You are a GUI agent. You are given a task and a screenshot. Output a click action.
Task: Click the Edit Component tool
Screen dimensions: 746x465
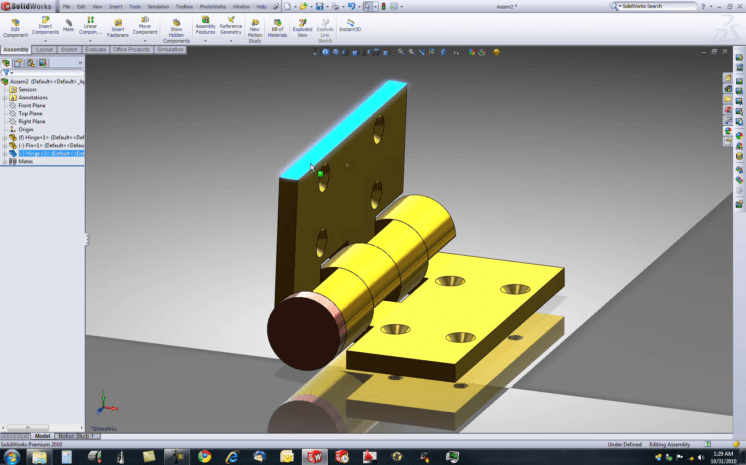click(15, 28)
